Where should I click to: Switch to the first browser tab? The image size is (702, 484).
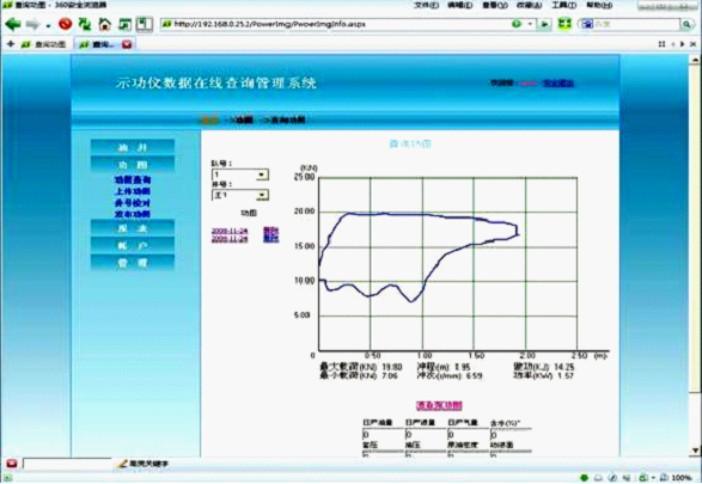(x=44, y=44)
